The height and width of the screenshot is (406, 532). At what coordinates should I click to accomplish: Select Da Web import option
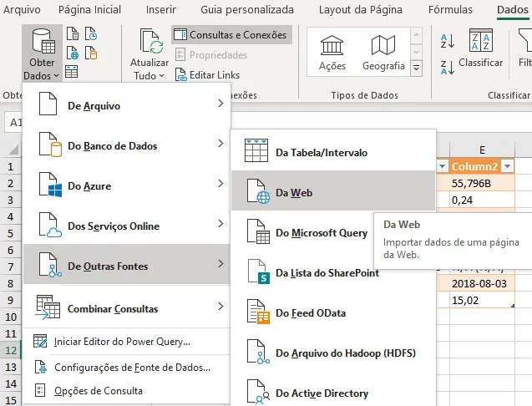(x=333, y=190)
